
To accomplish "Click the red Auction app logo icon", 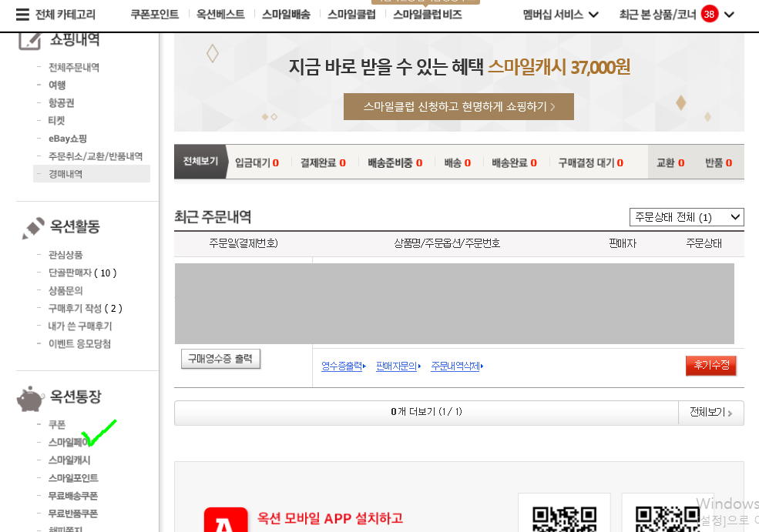I will [x=226, y=520].
